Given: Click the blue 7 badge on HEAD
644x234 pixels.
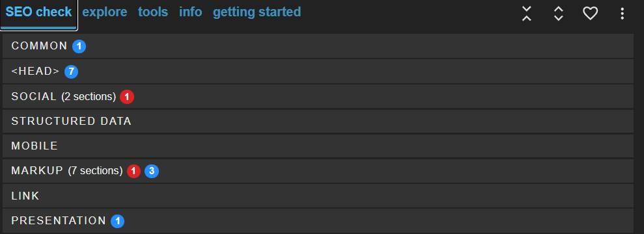Looking at the screenshot, I should [71, 71].
